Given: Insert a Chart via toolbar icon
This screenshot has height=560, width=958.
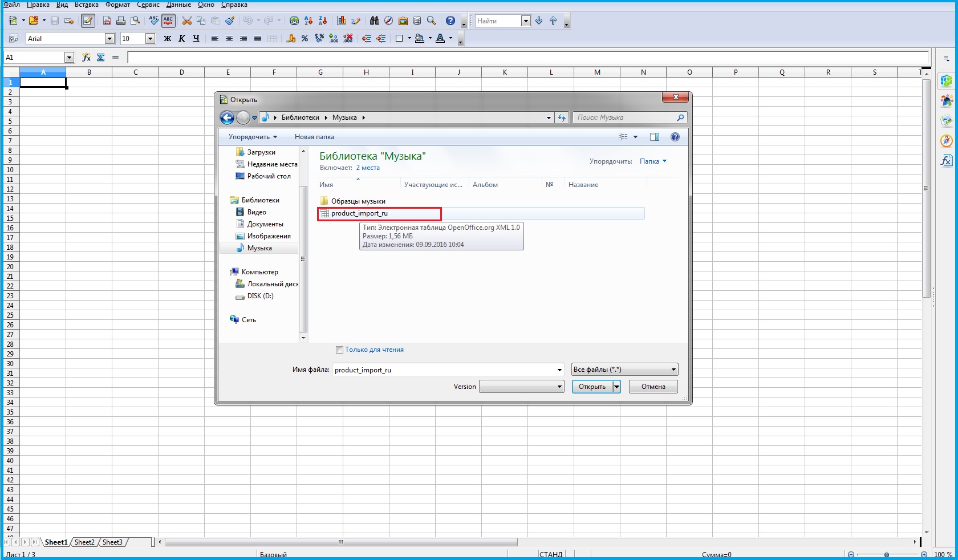Looking at the screenshot, I should [x=342, y=21].
